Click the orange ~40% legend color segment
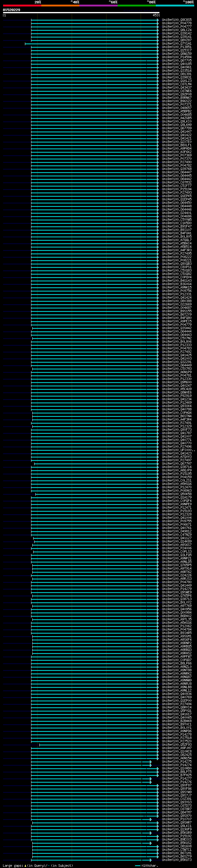197x868 pixels. [x=60, y=6]
